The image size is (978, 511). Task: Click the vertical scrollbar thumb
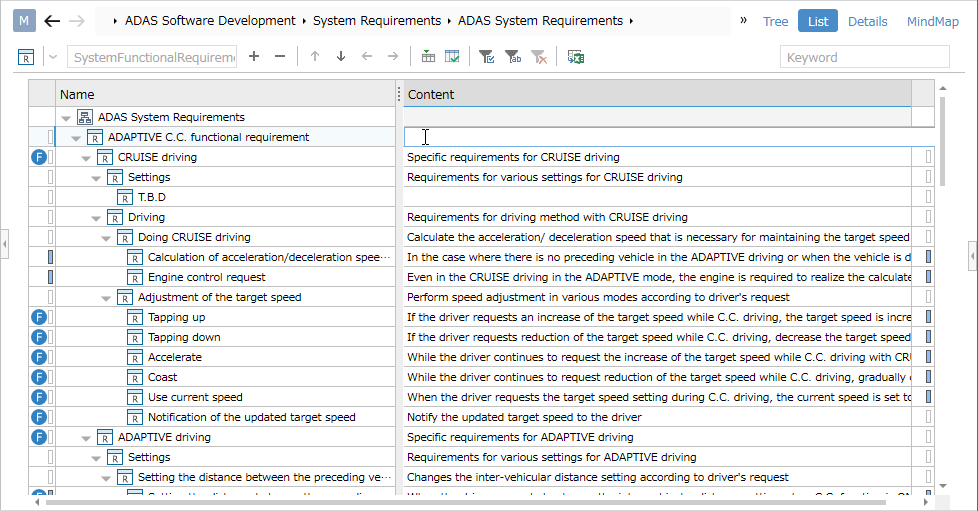point(943,141)
